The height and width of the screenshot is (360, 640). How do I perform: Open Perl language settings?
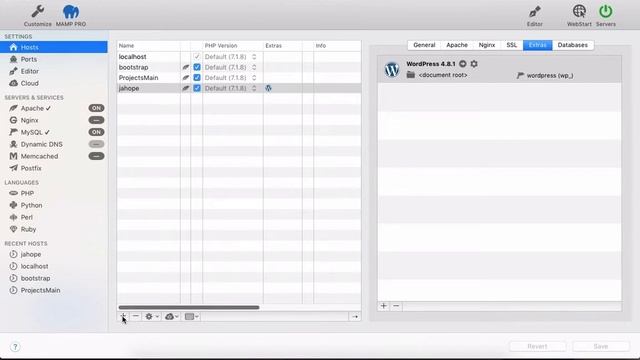click(x=27, y=217)
